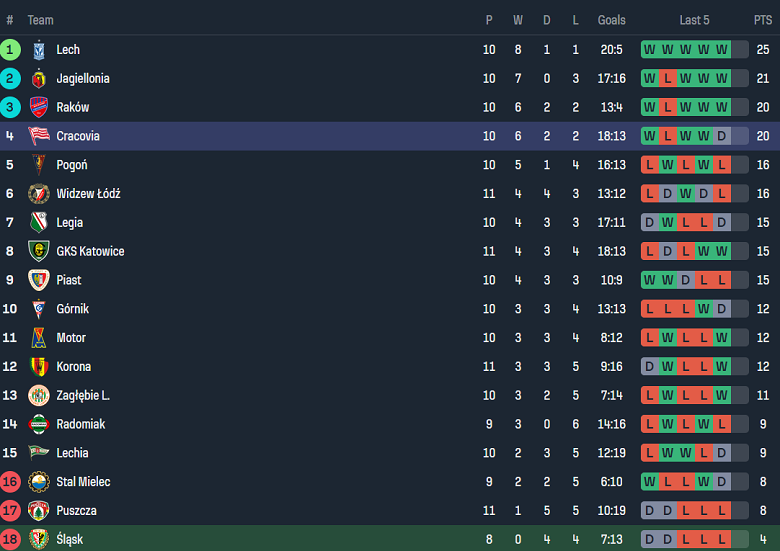Click the Stal Mielec logo icon
Image resolution: width=780 pixels, height=551 pixels.
(39, 482)
